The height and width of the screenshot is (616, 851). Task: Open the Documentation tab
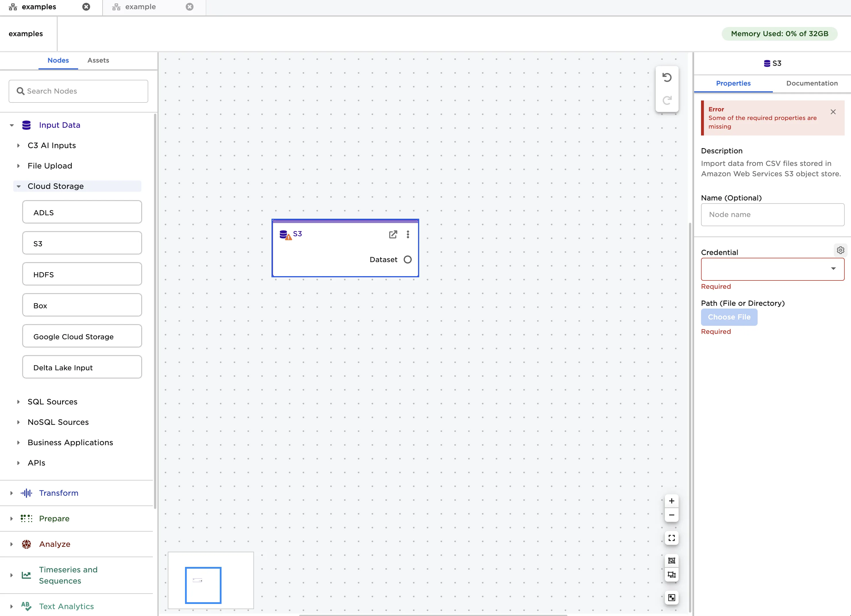[812, 83]
